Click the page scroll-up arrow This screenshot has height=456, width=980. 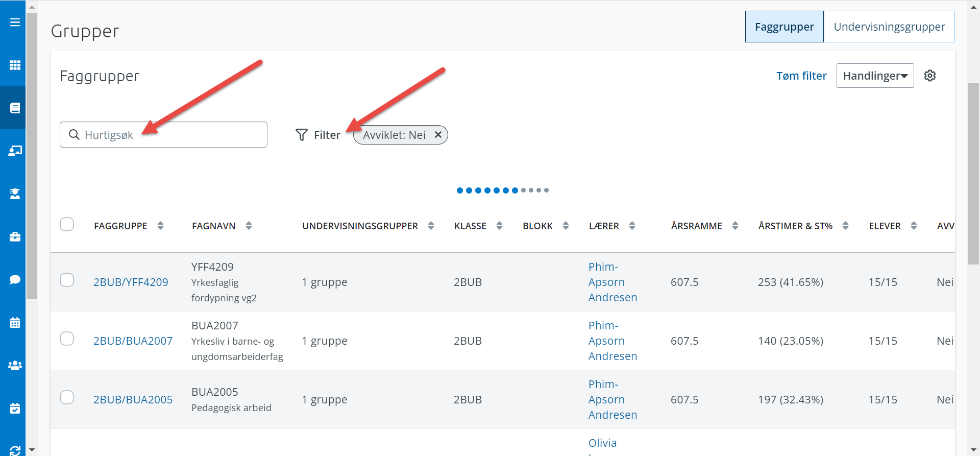tap(973, 7)
